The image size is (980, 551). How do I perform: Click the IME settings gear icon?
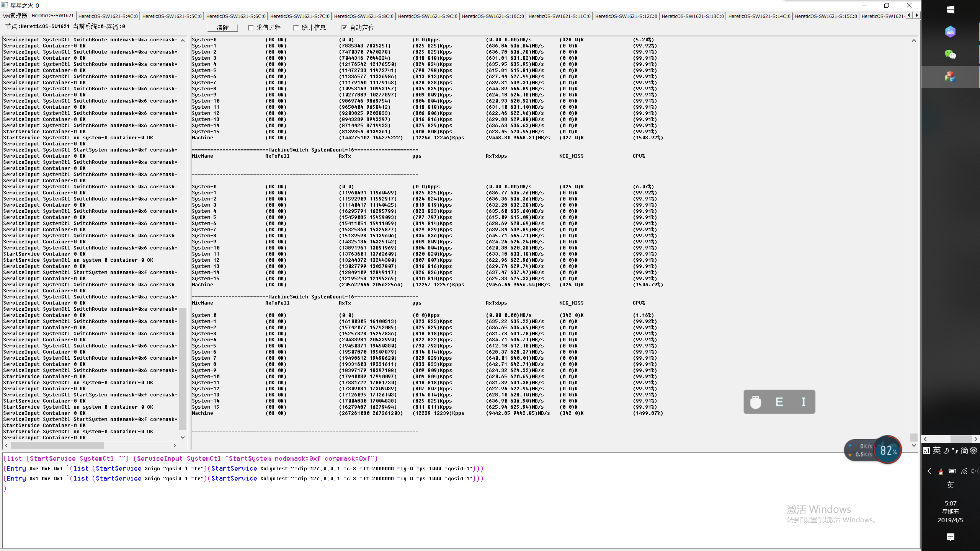[x=974, y=450]
